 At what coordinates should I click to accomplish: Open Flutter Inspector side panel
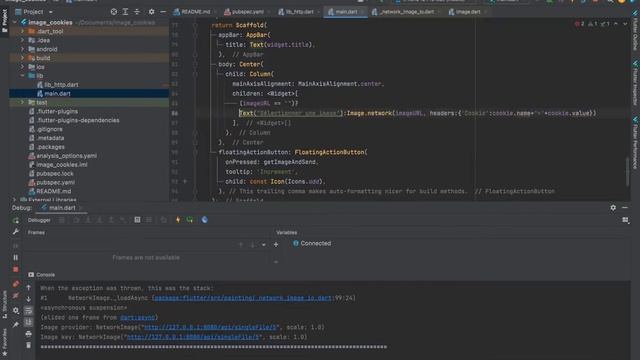(x=636, y=83)
